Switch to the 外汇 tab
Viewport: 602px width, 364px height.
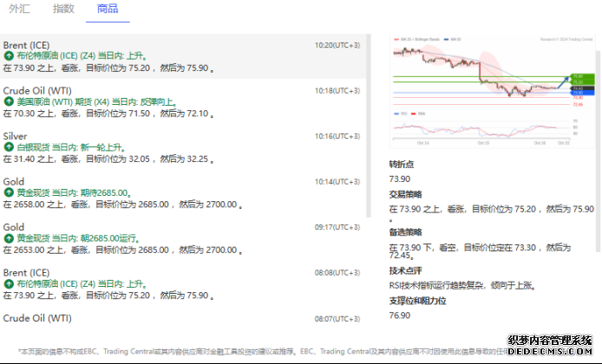coord(19,9)
